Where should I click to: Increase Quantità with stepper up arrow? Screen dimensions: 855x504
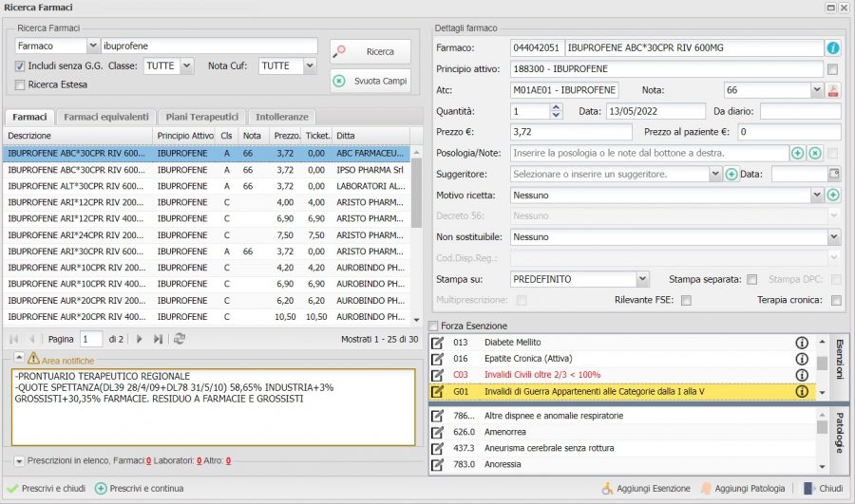click(556, 107)
